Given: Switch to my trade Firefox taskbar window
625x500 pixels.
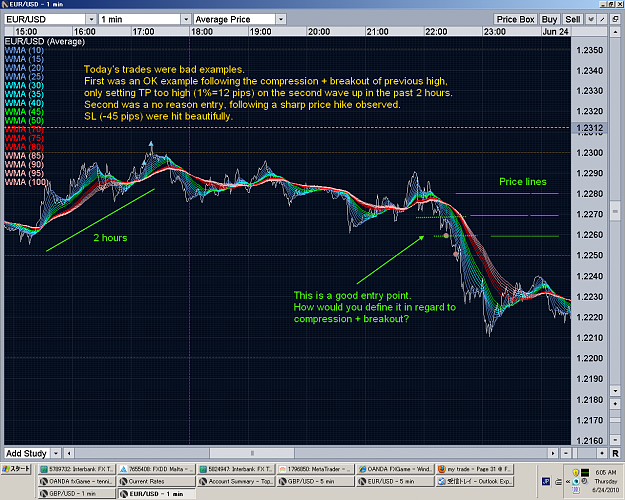Looking at the screenshot, I should click(475, 469).
